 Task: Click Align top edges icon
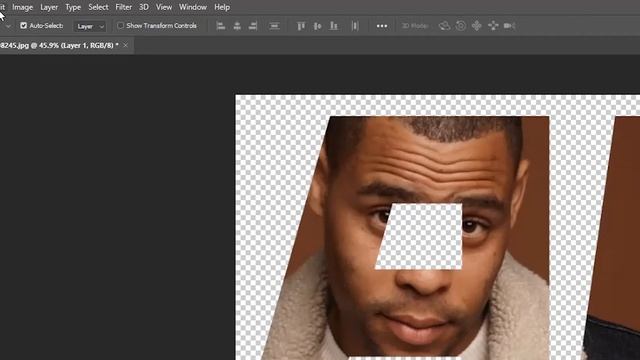[301, 26]
